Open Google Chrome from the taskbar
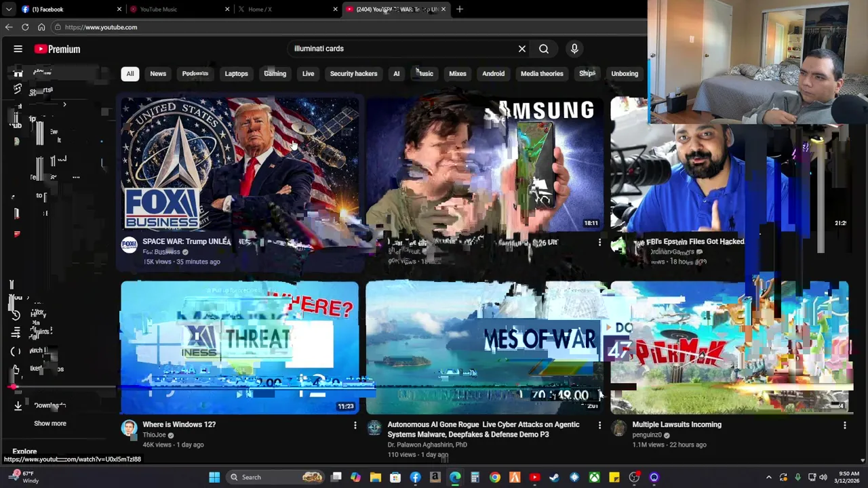The width and height of the screenshot is (868, 488). 495,477
